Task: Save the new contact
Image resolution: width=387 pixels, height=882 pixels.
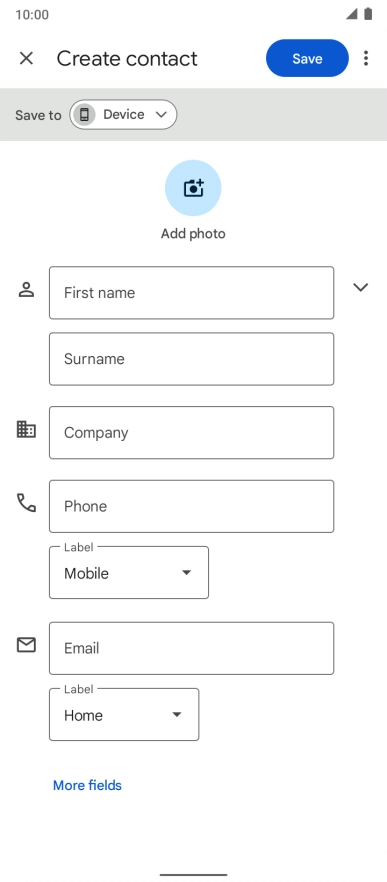Action: tap(307, 58)
